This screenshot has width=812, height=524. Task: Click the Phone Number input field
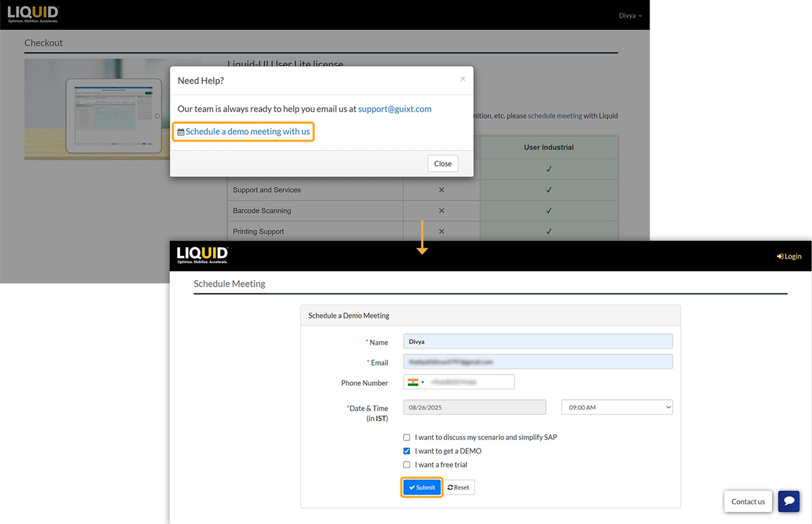[459, 382]
